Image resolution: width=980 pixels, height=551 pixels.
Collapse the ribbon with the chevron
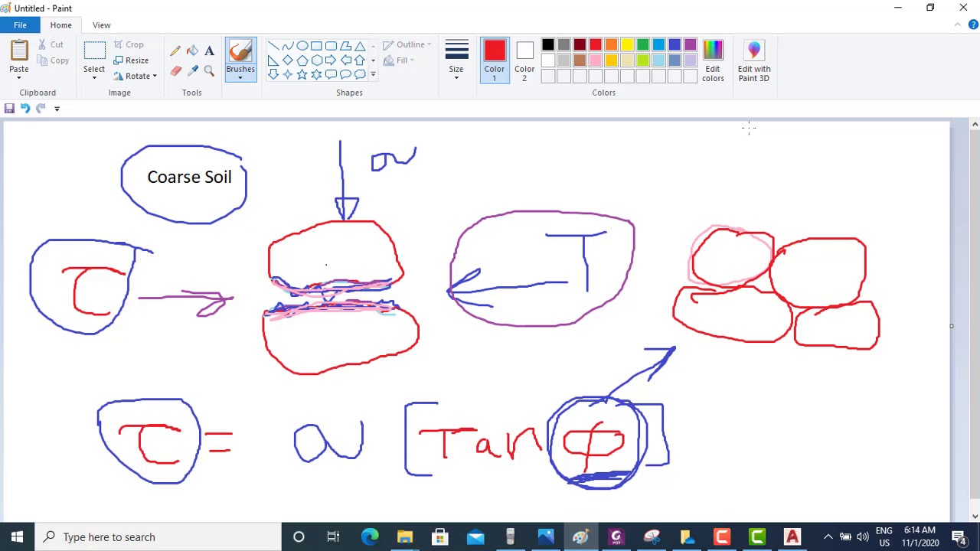coord(957,25)
